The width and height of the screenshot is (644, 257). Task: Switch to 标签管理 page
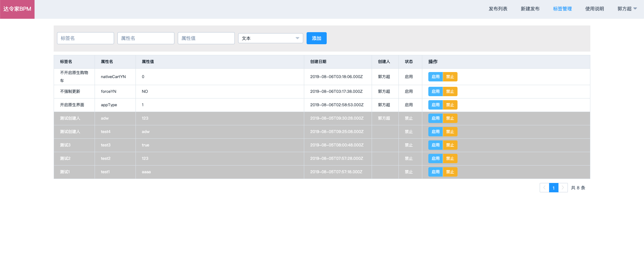coord(562,9)
